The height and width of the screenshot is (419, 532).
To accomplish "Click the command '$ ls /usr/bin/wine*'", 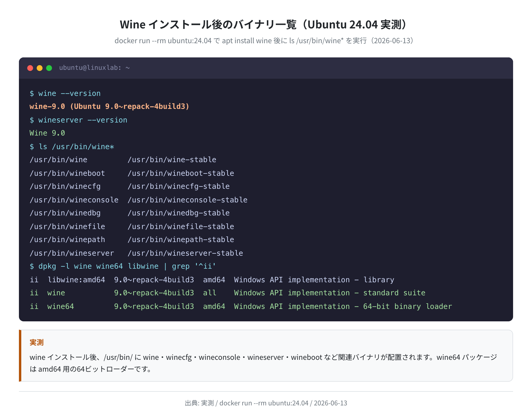I will [72, 147].
